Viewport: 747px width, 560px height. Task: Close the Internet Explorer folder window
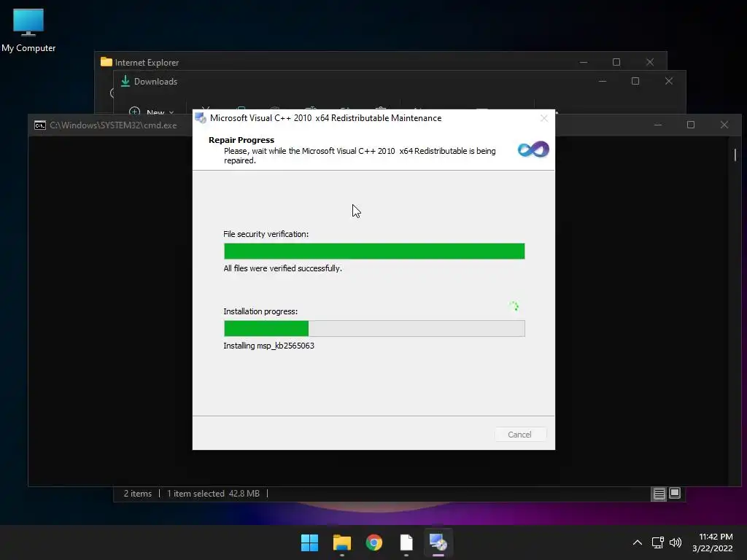[x=650, y=62]
